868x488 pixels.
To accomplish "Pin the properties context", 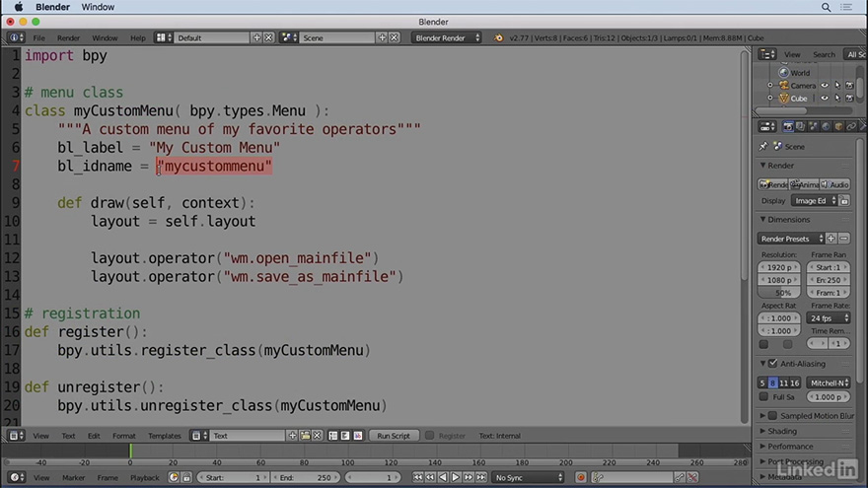I will (x=763, y=146).
